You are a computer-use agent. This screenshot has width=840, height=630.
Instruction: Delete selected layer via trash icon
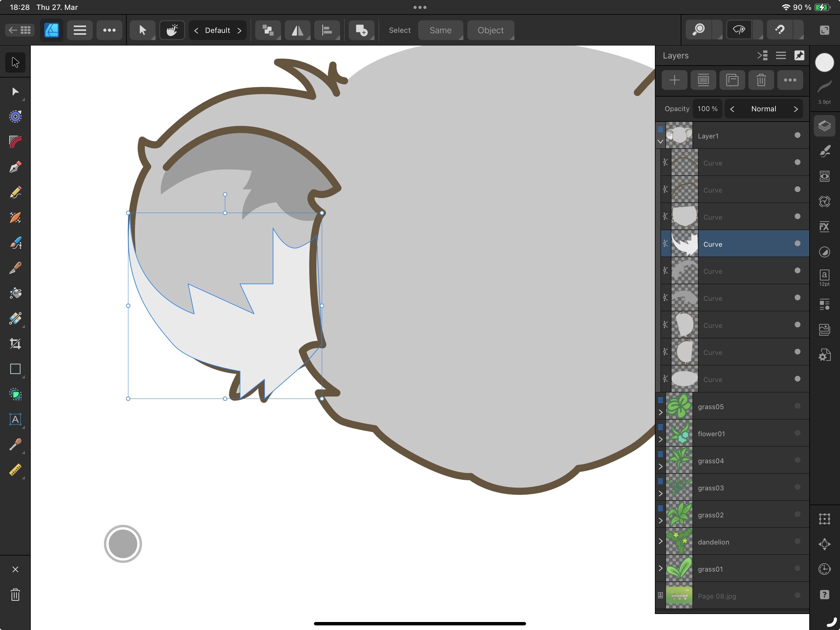(761, 80)
